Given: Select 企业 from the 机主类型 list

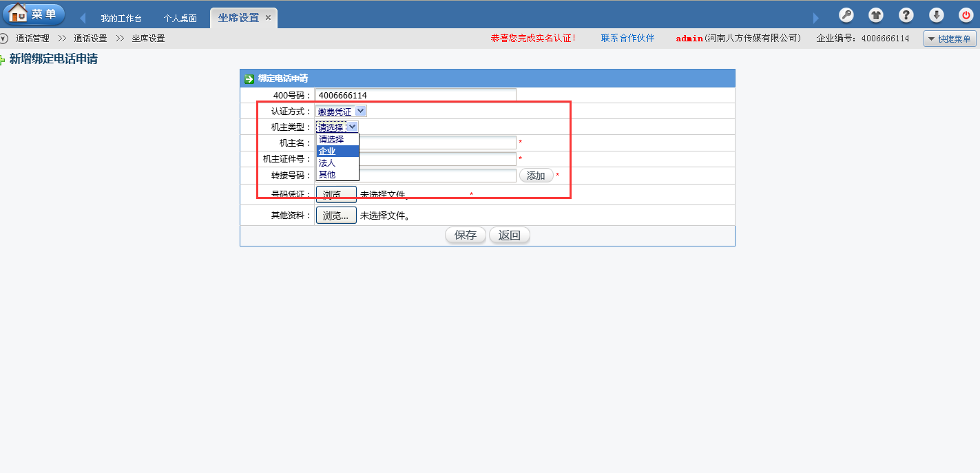Looking at the screenshot, I should [337, 151].
